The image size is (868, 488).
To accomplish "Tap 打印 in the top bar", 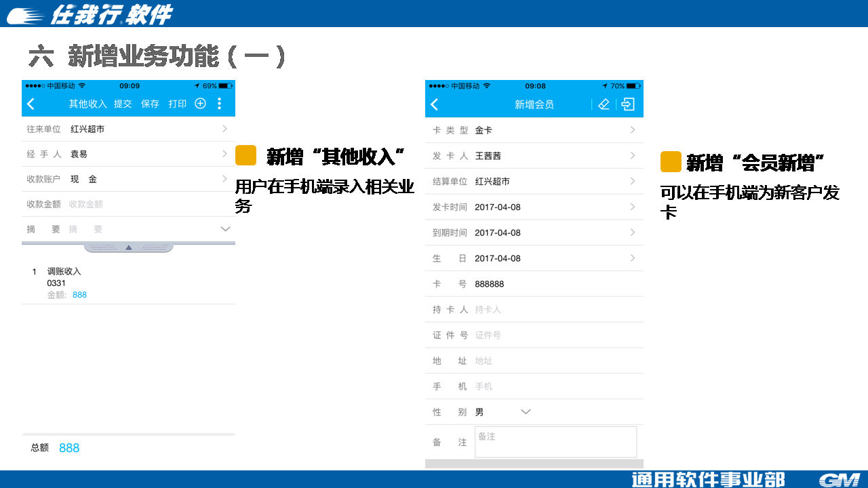I will (x=178, y=104).
